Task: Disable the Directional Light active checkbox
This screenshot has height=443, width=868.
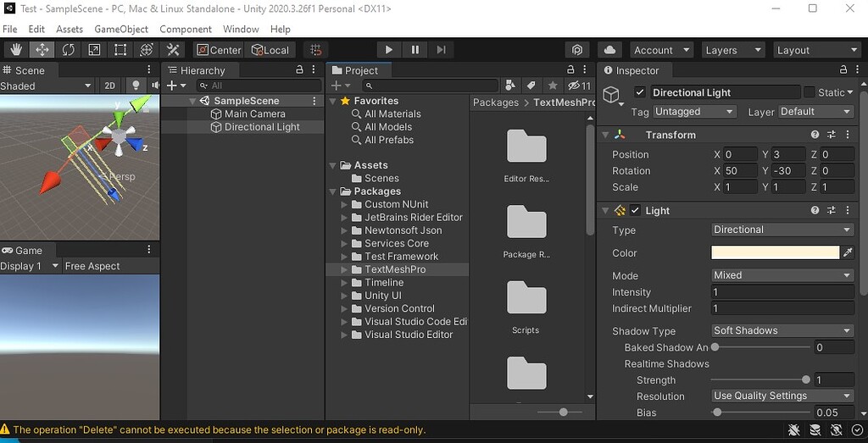Action: point(640,92)
